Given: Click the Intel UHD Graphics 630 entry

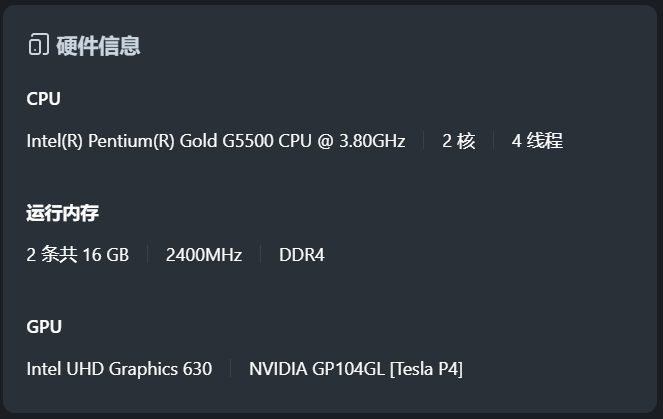Looking at the screenshot, I should pos(119,369).
